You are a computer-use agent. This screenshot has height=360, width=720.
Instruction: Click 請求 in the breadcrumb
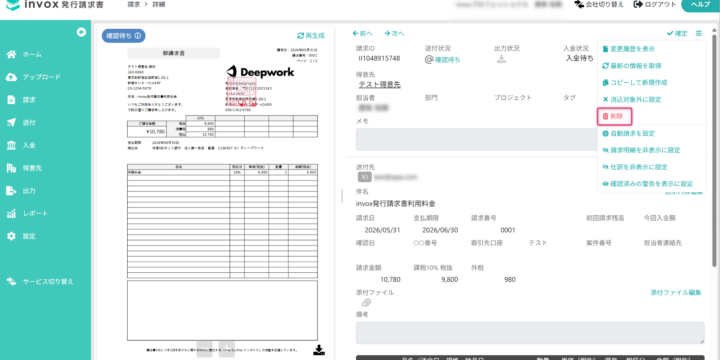[x=134, y=5]
